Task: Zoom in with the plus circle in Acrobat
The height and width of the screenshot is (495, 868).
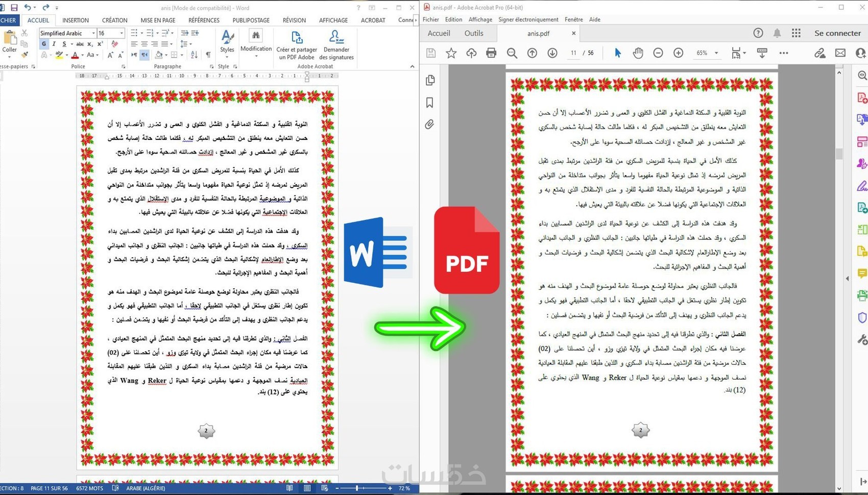Action: tap(678, 53)
